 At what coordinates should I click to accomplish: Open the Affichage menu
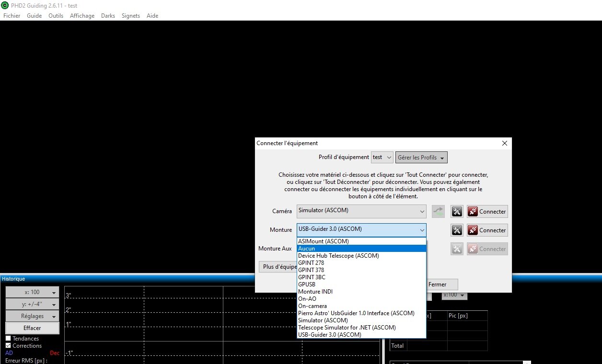click(x=82, y=16)
